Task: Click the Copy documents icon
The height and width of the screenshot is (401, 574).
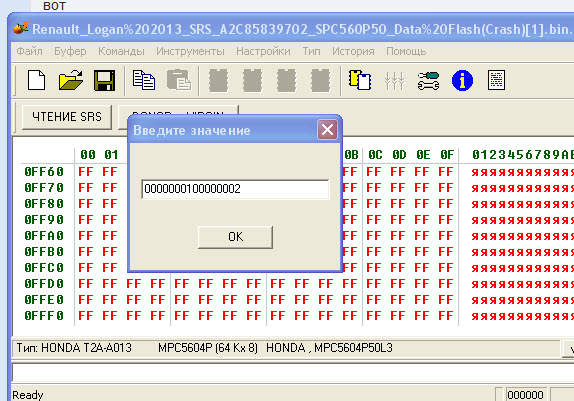Action: [144, 80]
